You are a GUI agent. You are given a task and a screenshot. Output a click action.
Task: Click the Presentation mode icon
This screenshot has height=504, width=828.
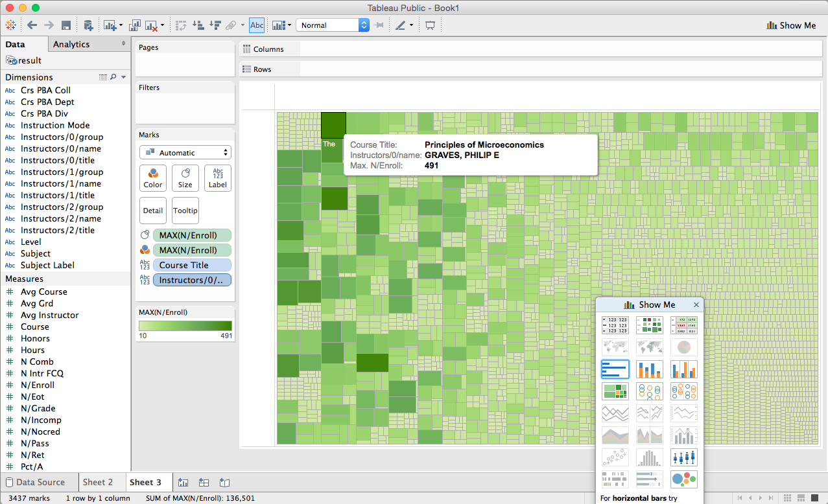point(429,25)
